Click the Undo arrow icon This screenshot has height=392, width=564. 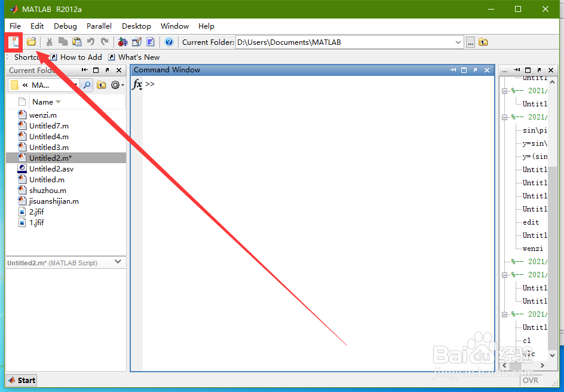(x=91, y=42)
